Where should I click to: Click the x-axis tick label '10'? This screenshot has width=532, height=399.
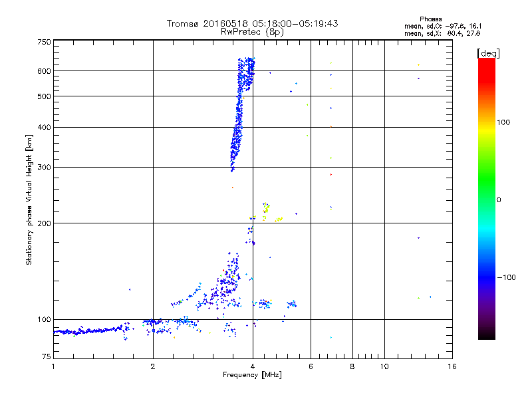click(384, 366)
